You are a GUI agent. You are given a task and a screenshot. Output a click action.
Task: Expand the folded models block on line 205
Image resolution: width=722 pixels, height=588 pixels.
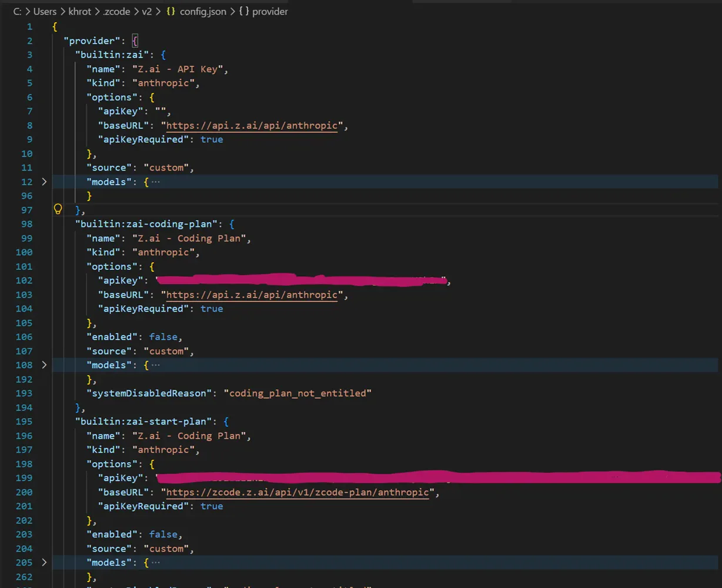[44, 563]
